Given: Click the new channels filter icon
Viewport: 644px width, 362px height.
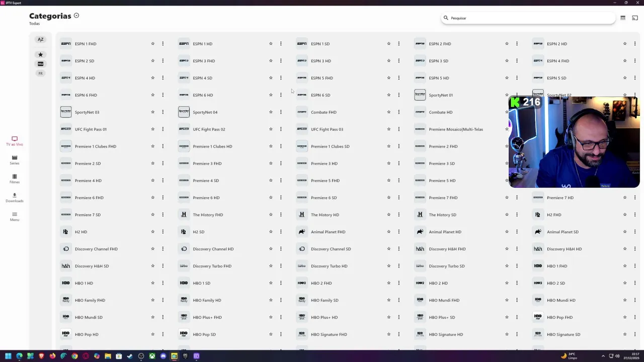Looking at the screenshot, I should (x=41, y=64).
